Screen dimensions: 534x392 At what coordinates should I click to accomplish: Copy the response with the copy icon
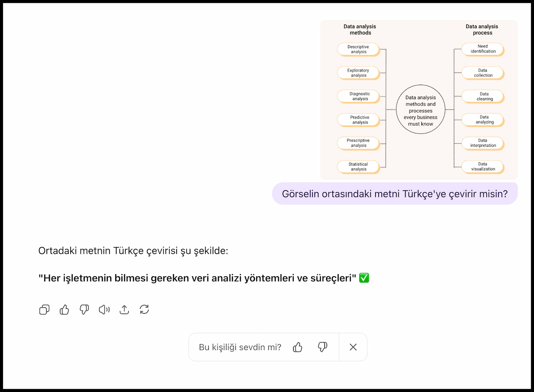44,310
